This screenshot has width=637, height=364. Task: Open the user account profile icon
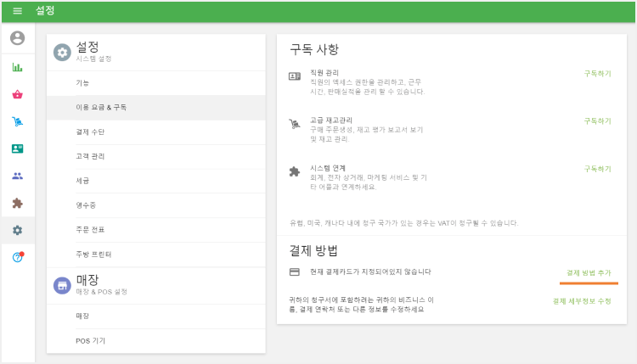coord(18,38)
